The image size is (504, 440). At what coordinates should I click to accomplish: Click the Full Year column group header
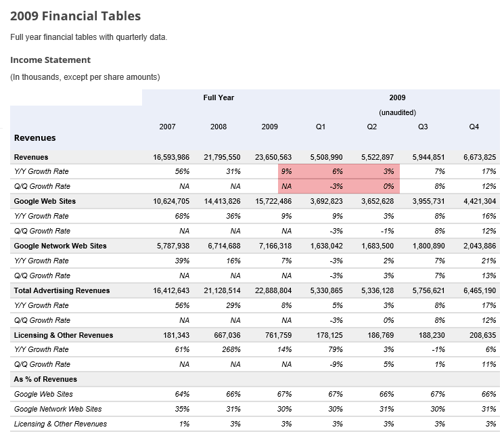219,97
